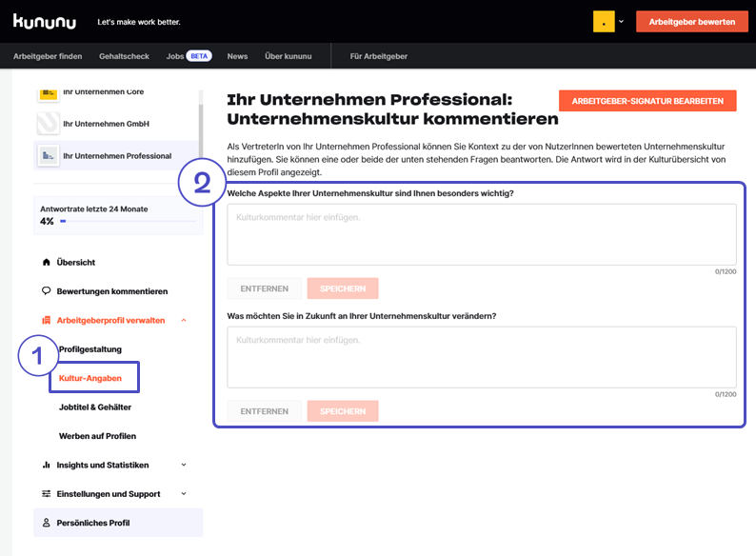Click the kununu logo in the header
Screen dimensions: 756x556
tap(46, 21)
